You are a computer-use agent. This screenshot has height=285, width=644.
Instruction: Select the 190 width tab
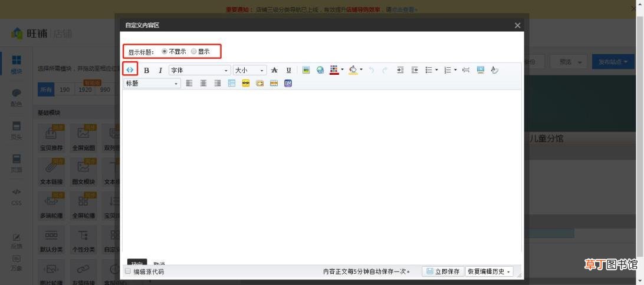[x=64, y=90]
